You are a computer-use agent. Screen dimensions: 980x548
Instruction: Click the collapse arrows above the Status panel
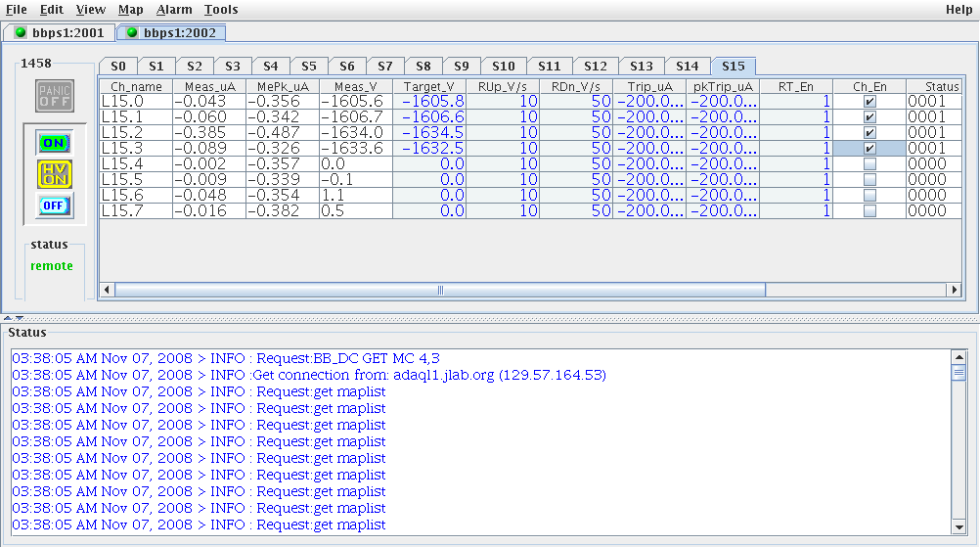14,318
